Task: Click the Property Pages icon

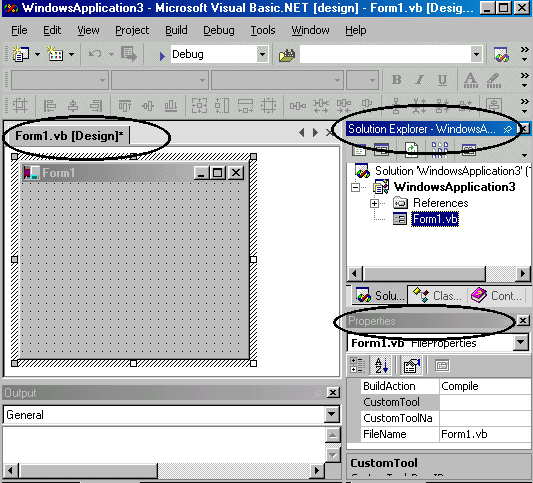Action: point(442,366)
